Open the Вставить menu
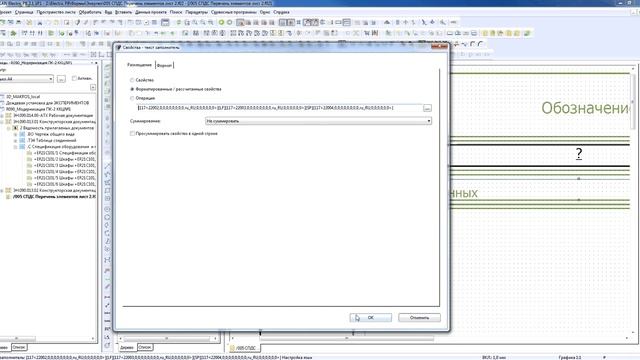Image resolution: width=640 pixels, height=360 pixels. click(x=123, y=12)
